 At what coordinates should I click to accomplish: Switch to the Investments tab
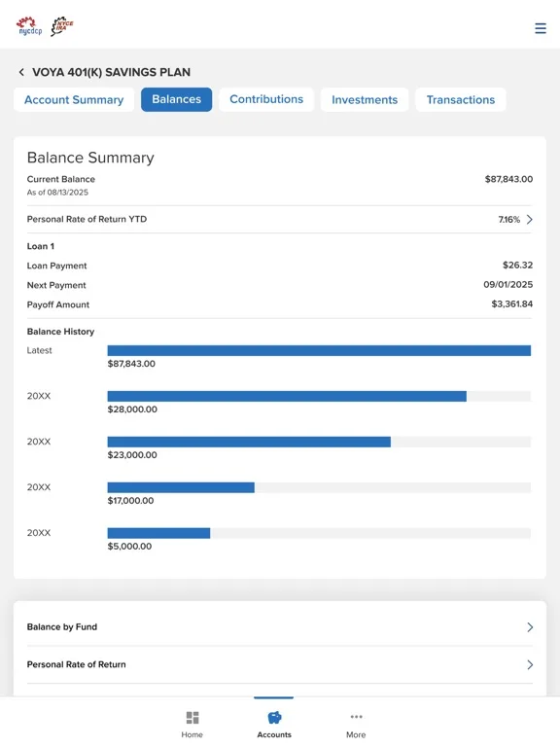365,99
